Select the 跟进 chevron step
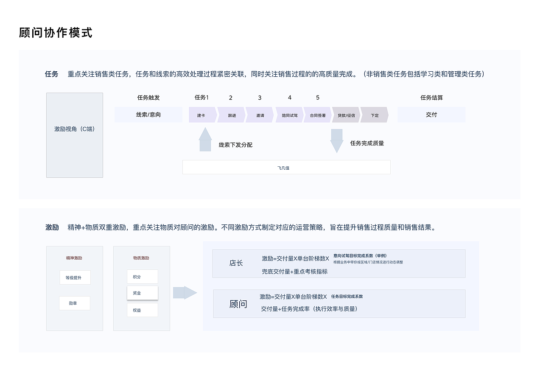The height and width of the screenshot is (392, 543). pos(231,115)
